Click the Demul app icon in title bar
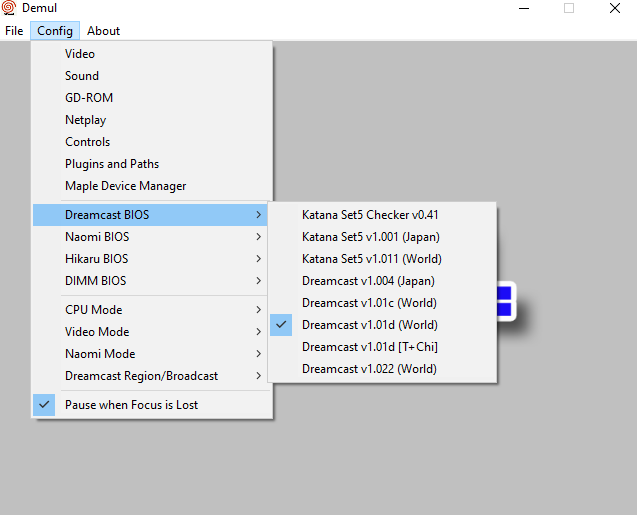The image size is (637, 515). click(x=9, y=8)
